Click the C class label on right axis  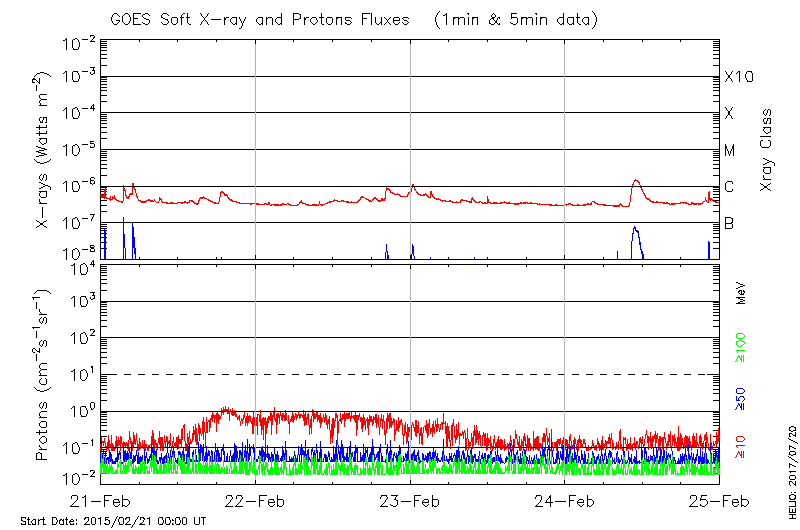point(729,187)
